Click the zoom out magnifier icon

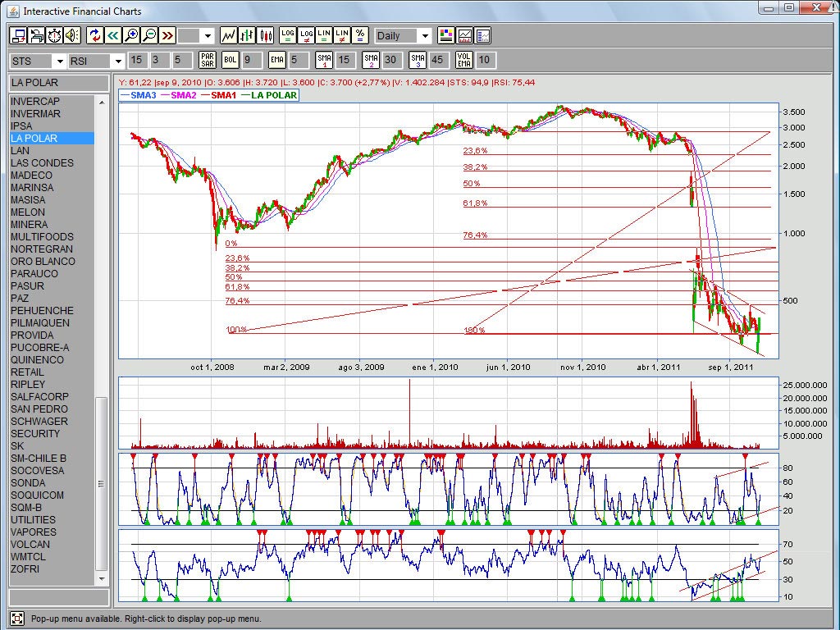tap(148, 35)
